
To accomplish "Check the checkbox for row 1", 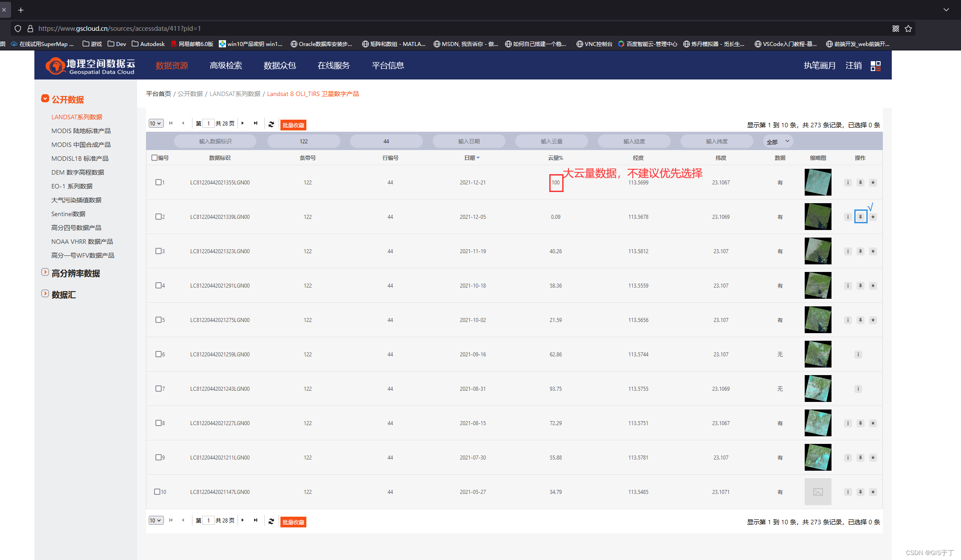I will pyautogui.click(x=158, y=182).
